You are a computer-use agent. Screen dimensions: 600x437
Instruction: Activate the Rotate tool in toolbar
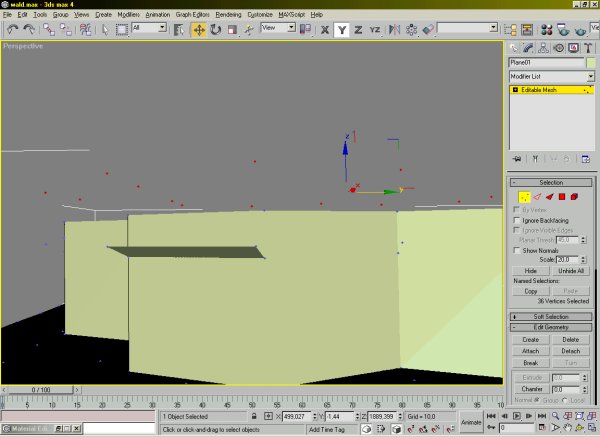215,29
